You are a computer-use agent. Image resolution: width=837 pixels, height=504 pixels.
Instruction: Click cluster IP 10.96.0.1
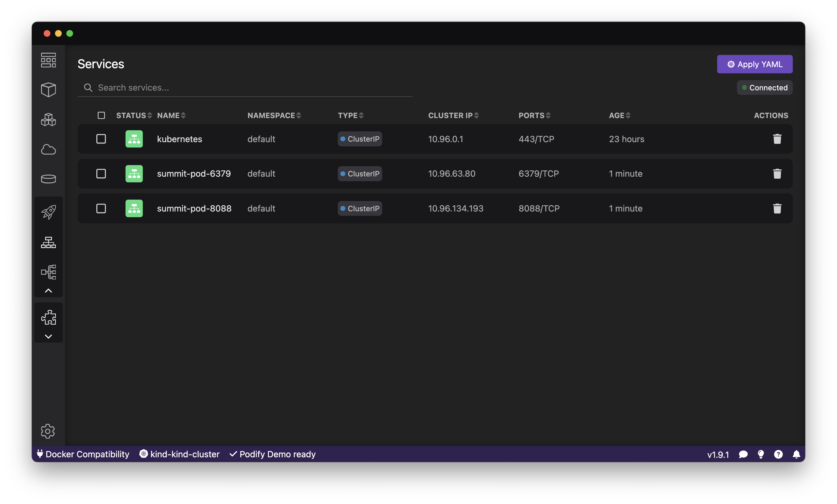[x=445, y=139]
